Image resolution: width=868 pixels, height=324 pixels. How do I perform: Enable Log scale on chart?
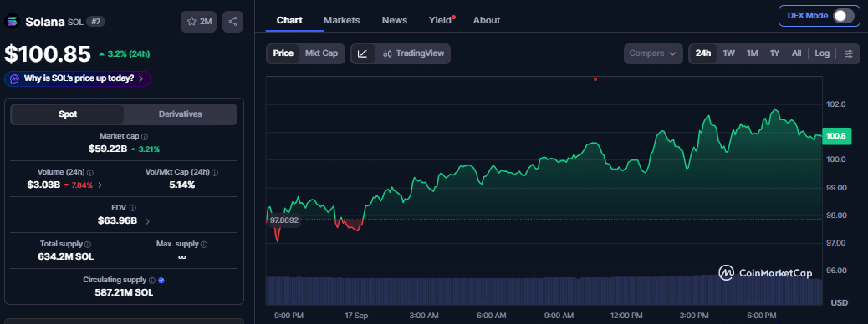[x=822, y=53]
